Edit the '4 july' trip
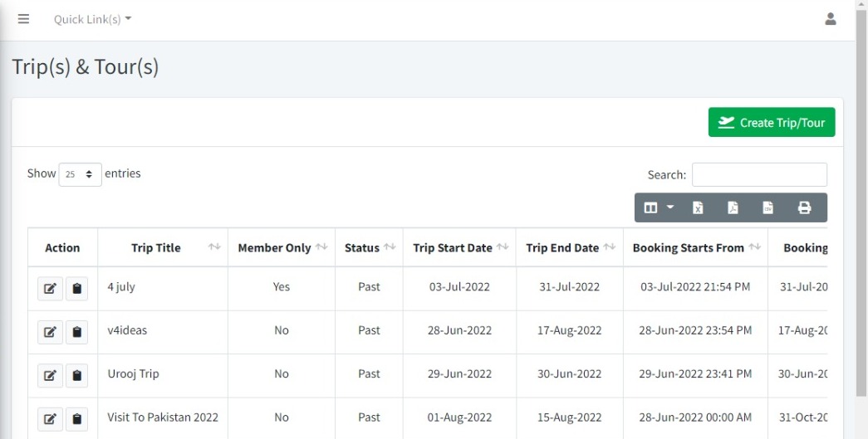 pyautogui.click(x=50, y=288)
